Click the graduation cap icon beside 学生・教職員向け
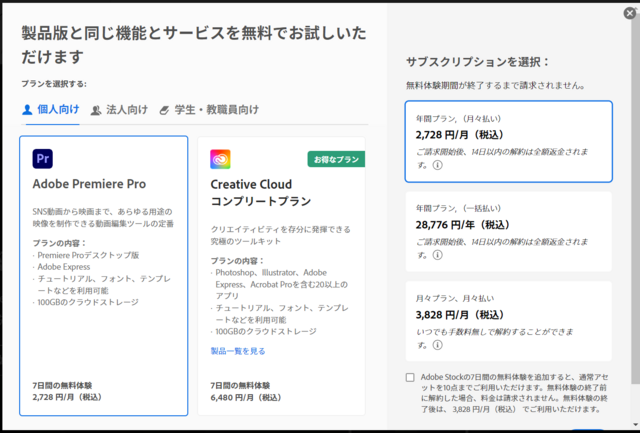The height and width of the screenshot is (433, 640). click(164, 110)
